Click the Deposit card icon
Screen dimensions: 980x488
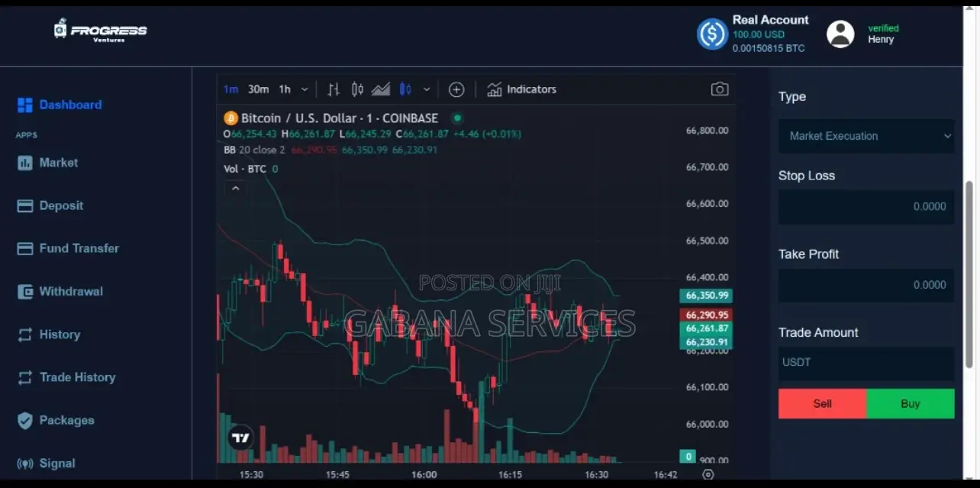(25, 205)
